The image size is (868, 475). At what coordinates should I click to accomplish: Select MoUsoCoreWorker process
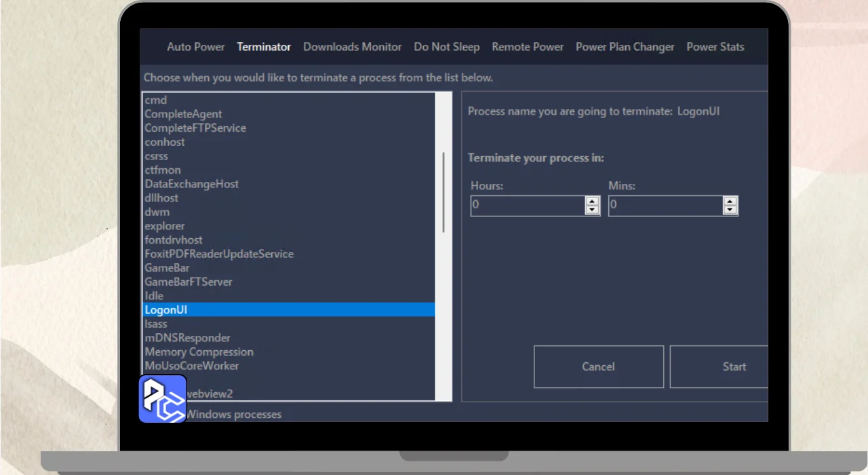pyautogui.click(x=289, y=366)
